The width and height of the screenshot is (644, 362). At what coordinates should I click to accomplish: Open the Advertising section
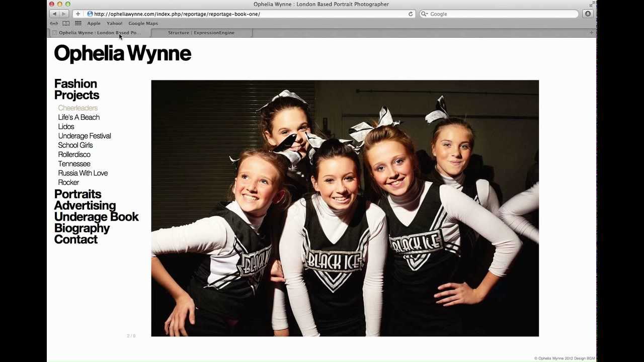85,205
